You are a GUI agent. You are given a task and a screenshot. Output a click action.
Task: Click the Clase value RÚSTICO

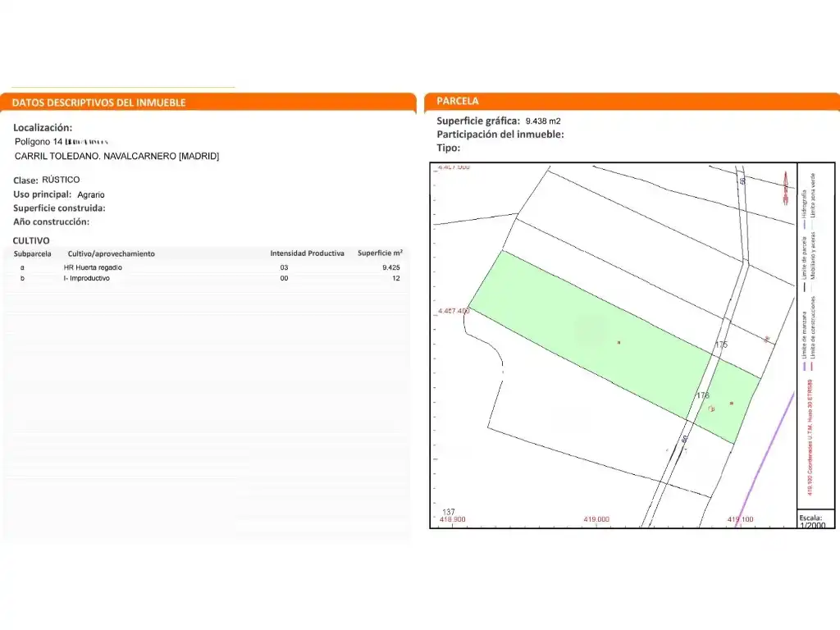pyautogui.click(x=61, y=180)
